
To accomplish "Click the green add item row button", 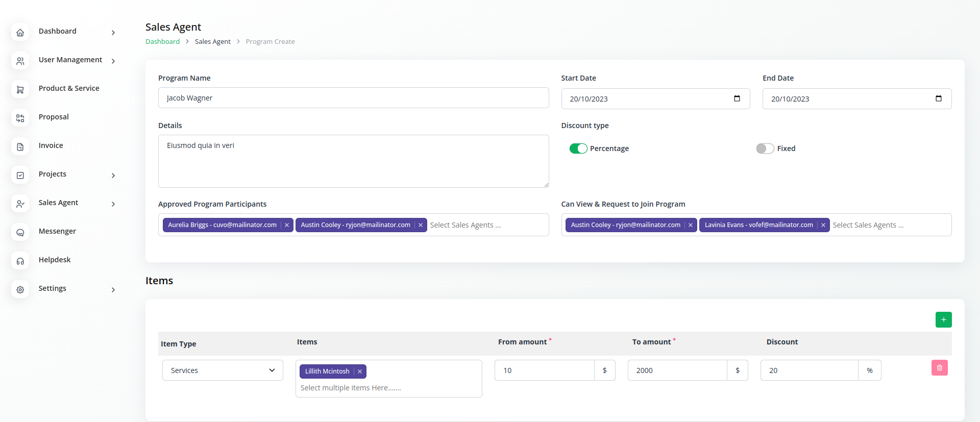I will point(943,319).
